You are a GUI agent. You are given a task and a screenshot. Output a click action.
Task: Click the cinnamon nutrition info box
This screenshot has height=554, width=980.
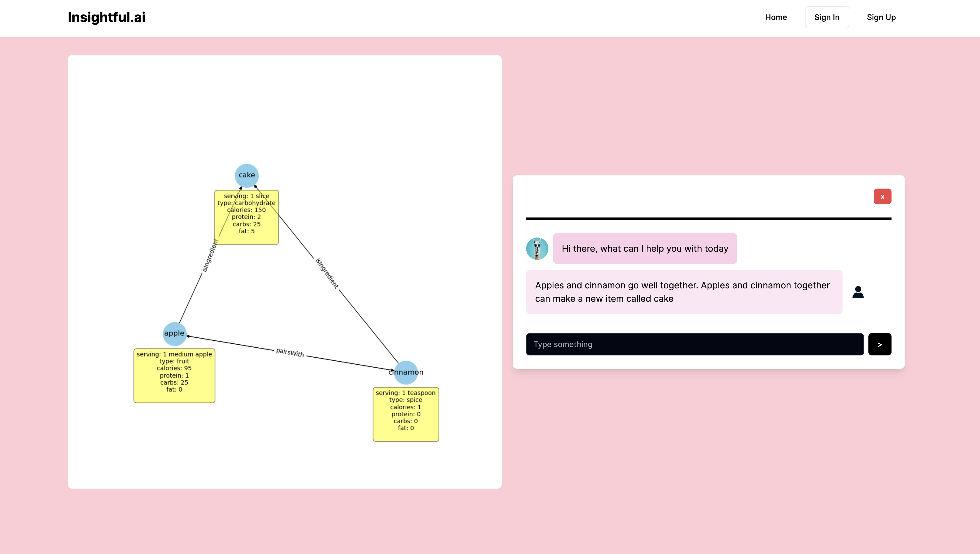click(406, 414)
